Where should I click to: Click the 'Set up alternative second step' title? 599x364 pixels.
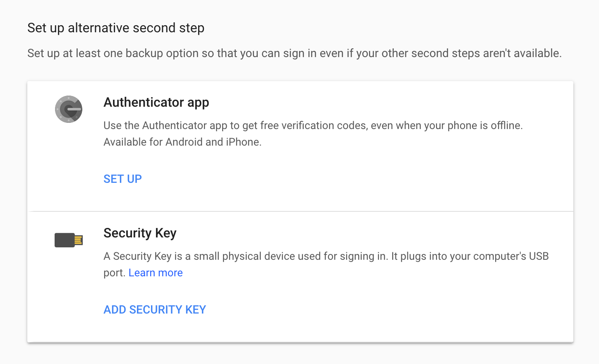(116, 28)
